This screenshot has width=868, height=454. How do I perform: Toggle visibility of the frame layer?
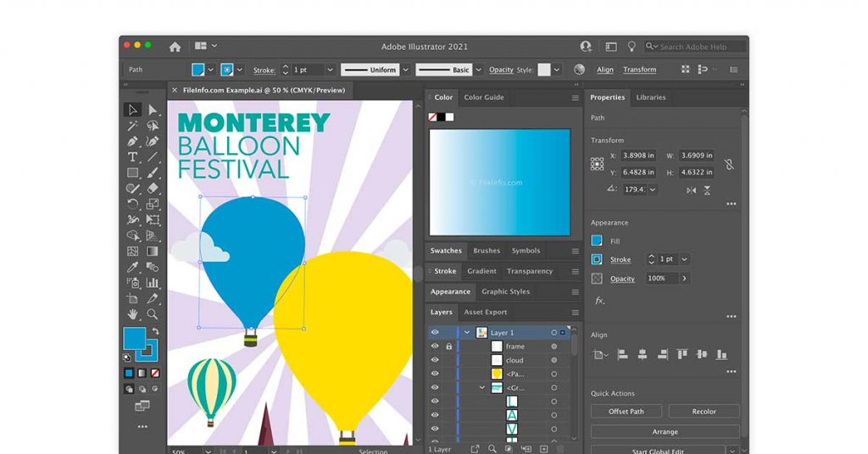[435, 346]
